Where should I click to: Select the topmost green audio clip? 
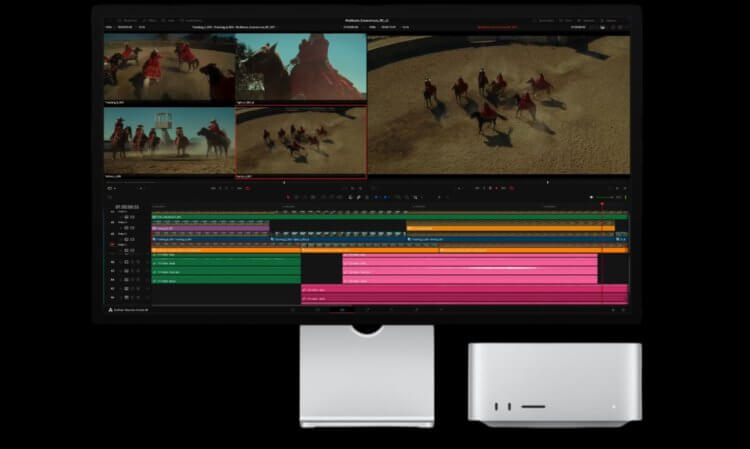pos(226,256)
